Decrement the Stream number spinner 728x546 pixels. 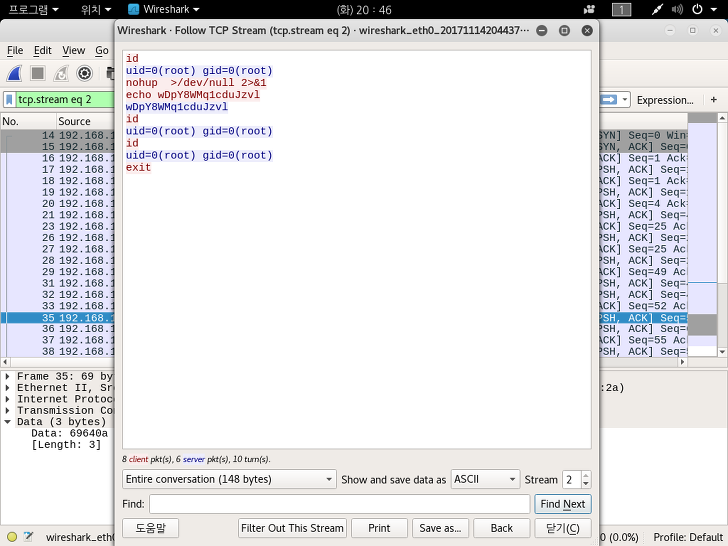point(586,484)
